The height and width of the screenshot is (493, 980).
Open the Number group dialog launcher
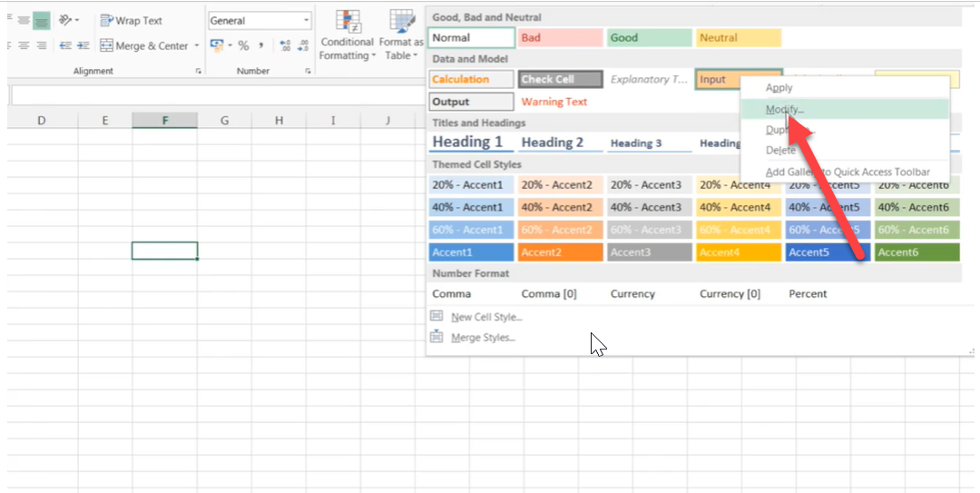[x=308, y=72]
